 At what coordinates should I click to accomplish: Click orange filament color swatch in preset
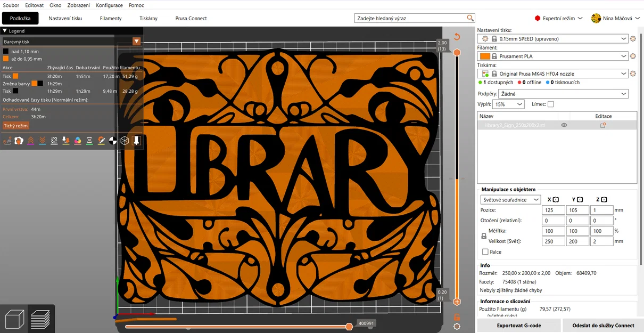[x=485, y=56]
